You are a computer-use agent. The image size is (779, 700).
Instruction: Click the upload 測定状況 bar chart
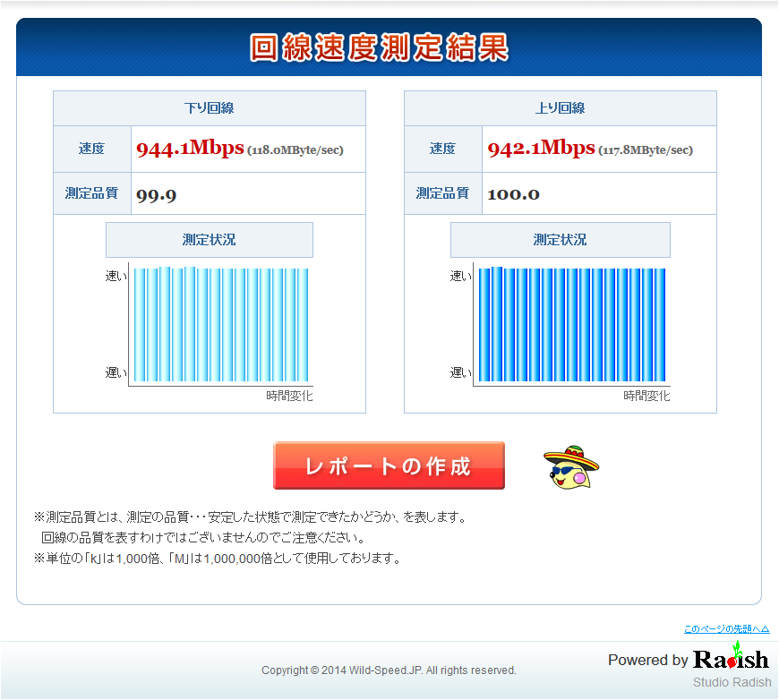[571, 325]
